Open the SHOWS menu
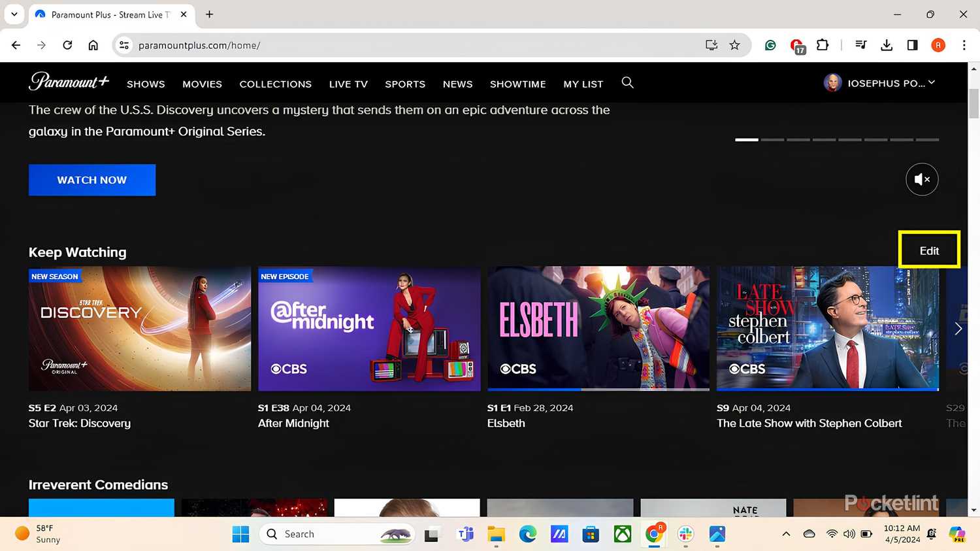 coord(146,84)
